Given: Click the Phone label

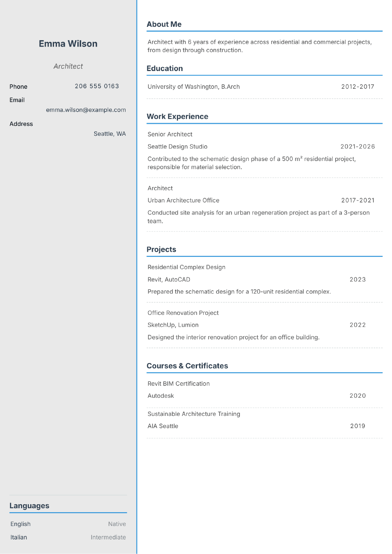Looking at the screenshot, I should pyautogui.click(x=19, y=87).
